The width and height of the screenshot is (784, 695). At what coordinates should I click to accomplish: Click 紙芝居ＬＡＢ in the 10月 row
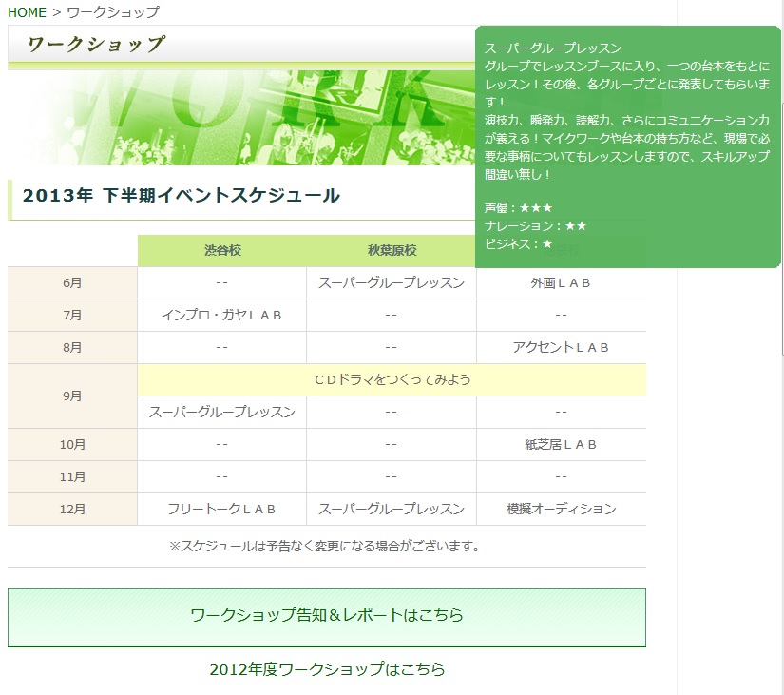point(561,445)
